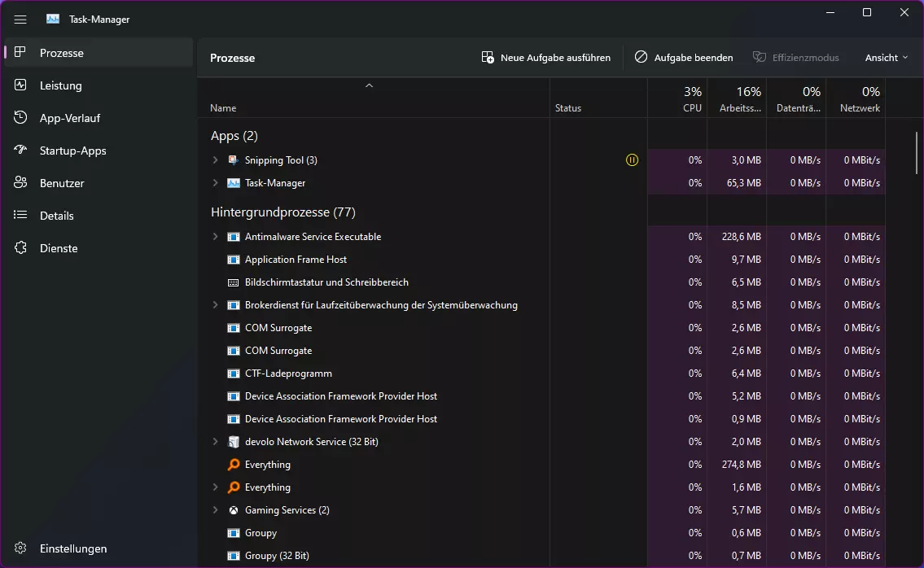Sort by the Name column header
Screen dimensions: 924x568
(374, 98)
